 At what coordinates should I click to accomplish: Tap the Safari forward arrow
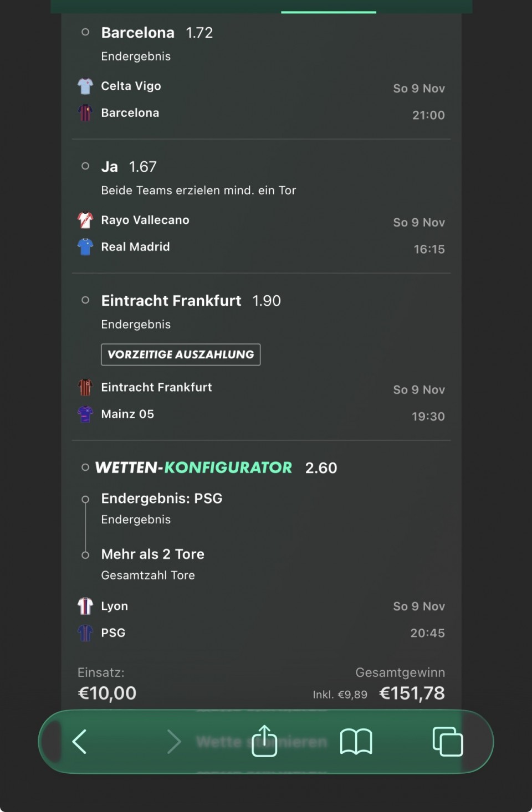[173, 742]
